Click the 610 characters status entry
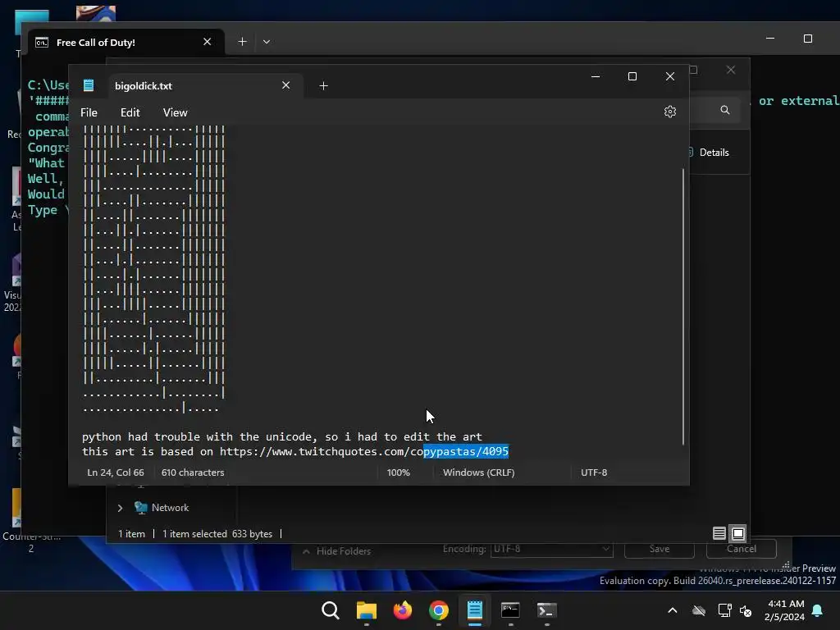 (x=193, y=472)
